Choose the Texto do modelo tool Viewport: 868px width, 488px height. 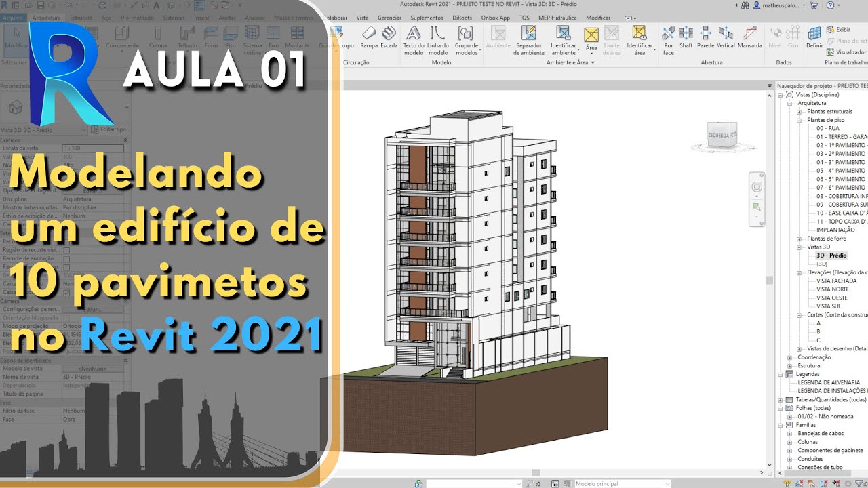click(x=414, y=41)
